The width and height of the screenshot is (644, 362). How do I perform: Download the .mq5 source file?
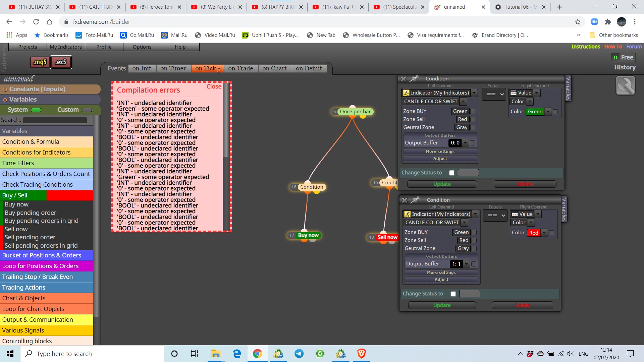[x=40, y=62]
